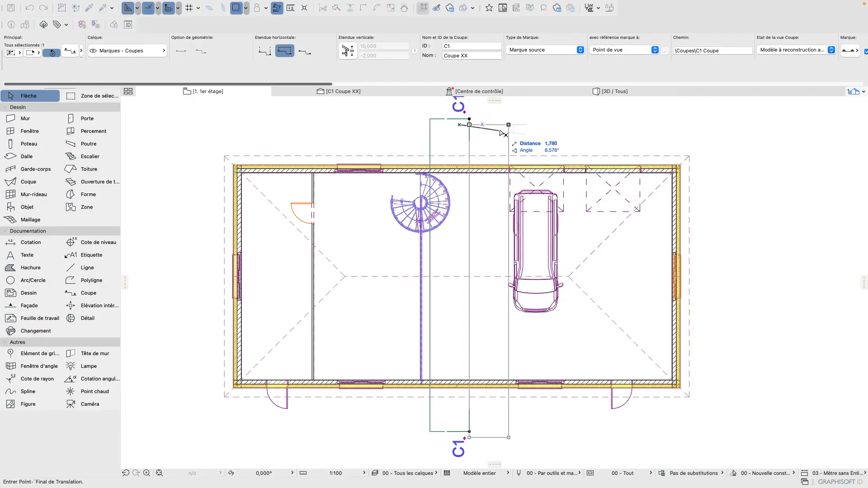Pick the Hachure fill tool
The image size is (868, 488).
point(30,267)
